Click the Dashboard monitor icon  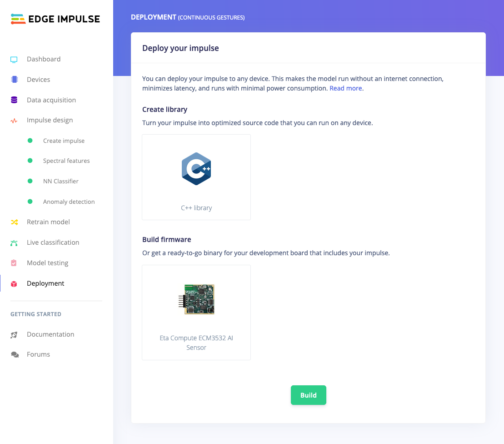(14, 60)
